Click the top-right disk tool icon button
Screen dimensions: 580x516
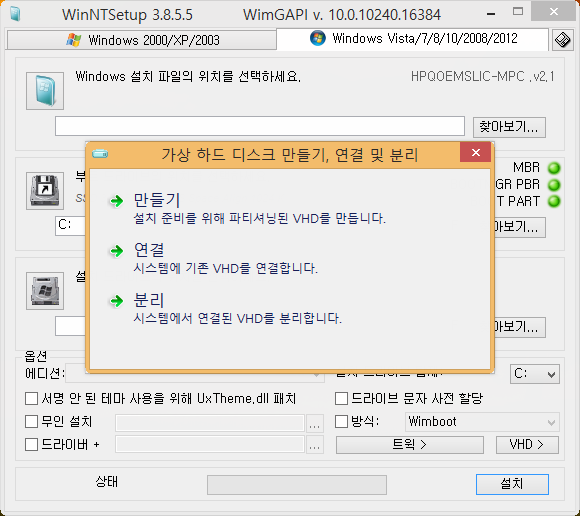pos(563,40)
